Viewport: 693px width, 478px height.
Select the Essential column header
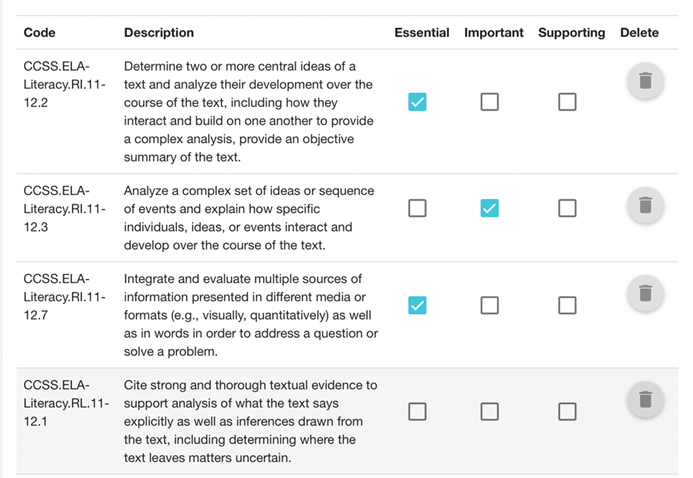(x=422, y=33)
